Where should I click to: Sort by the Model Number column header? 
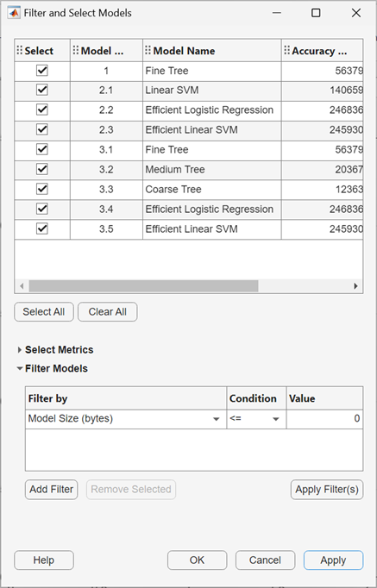[x=106, y=51]
